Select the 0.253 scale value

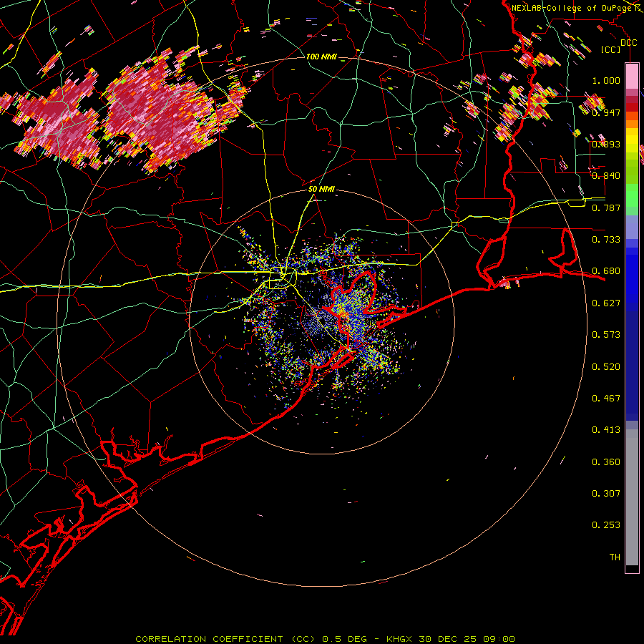point(606,525)
